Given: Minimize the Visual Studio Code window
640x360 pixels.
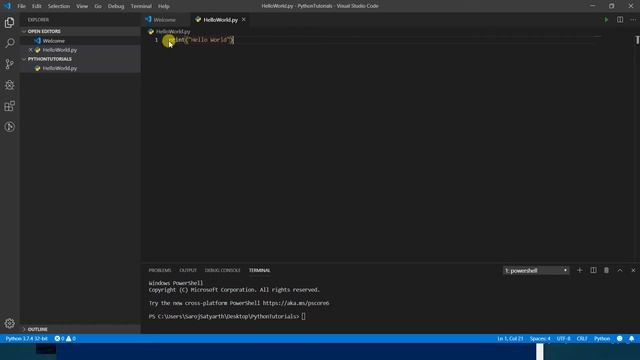Looking at the screenshot, I should [592, 6].
